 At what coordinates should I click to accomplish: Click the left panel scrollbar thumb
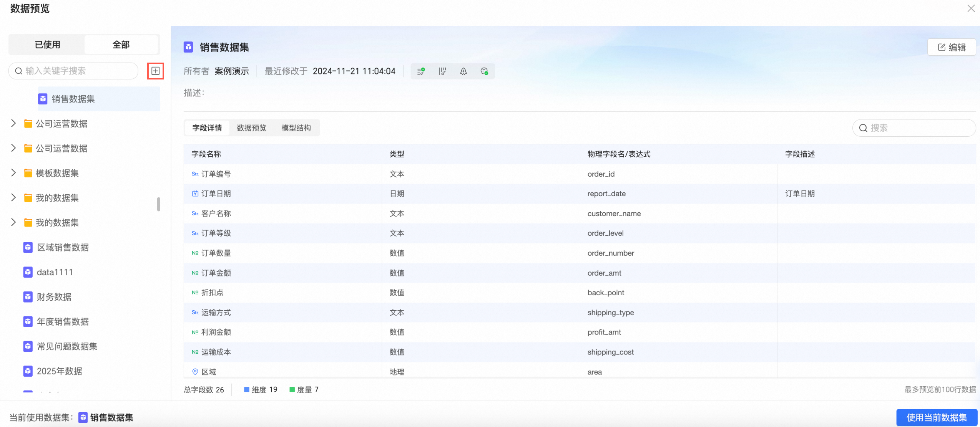158,204
